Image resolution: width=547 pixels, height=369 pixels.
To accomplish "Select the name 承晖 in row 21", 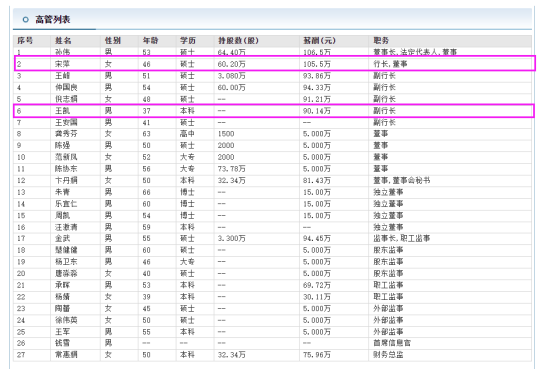I will [62, 285].
